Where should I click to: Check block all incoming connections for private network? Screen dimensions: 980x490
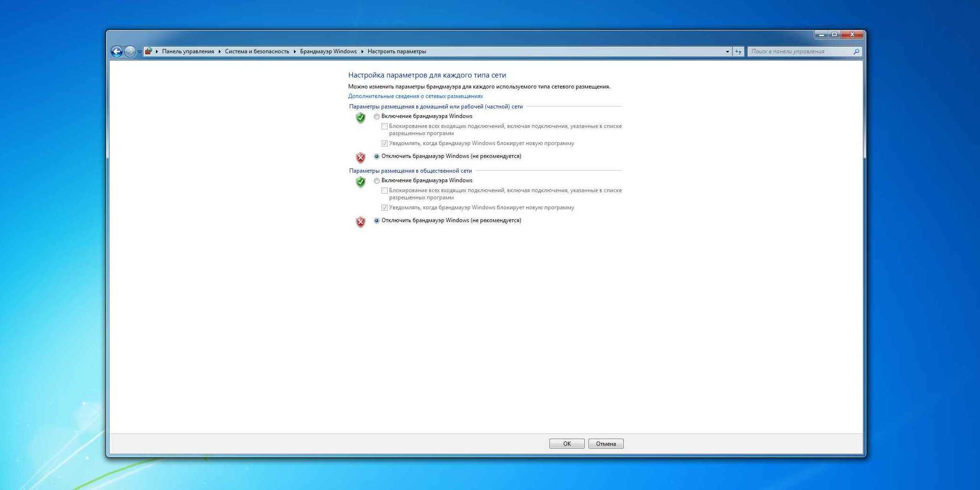coord(384,127)
